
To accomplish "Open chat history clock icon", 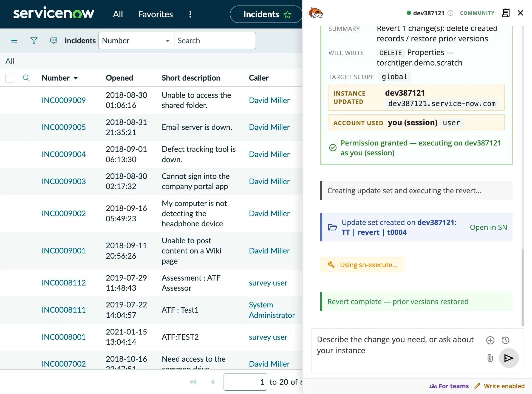I will coord(506,340).
